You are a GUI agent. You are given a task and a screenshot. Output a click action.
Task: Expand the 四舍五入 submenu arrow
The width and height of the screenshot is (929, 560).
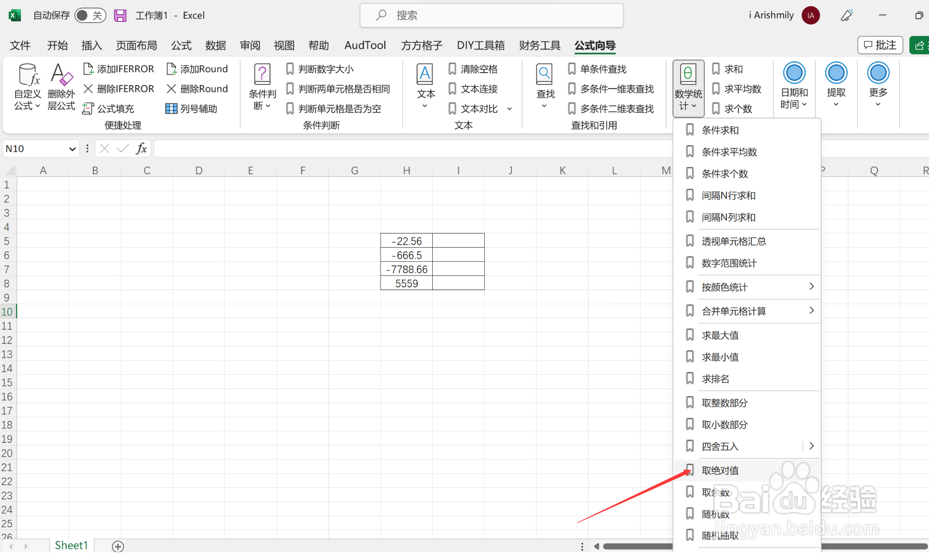pyautogui.click(x=811, y=446)
